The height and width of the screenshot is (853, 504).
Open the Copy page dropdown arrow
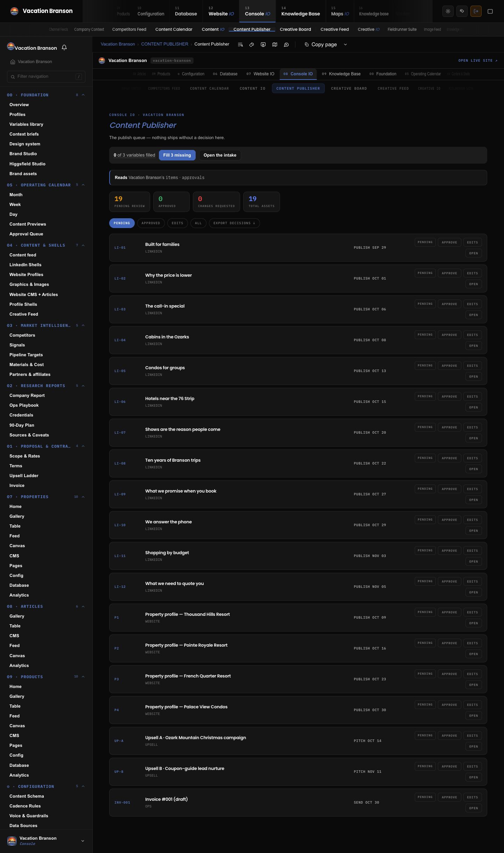[345, 44]
